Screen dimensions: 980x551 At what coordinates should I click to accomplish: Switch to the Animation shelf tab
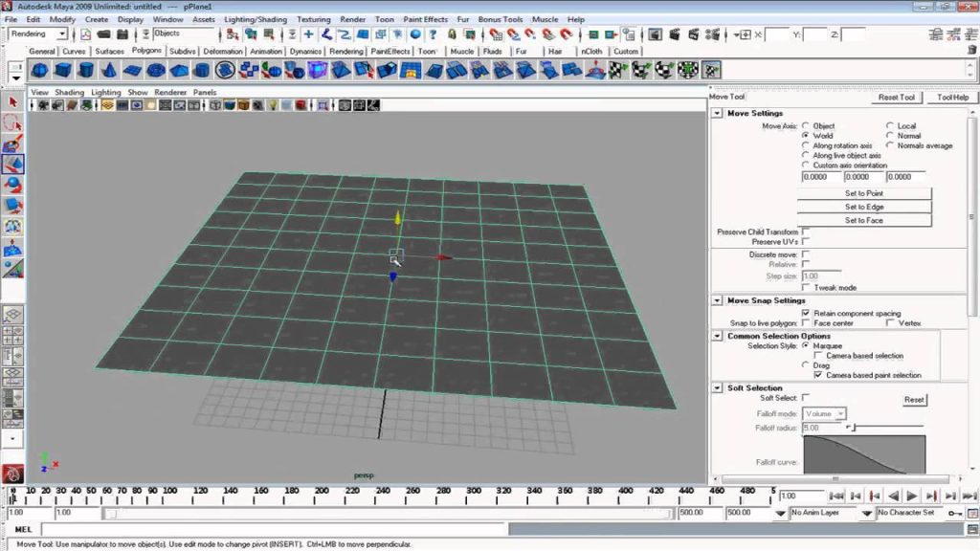pos(266,52)
